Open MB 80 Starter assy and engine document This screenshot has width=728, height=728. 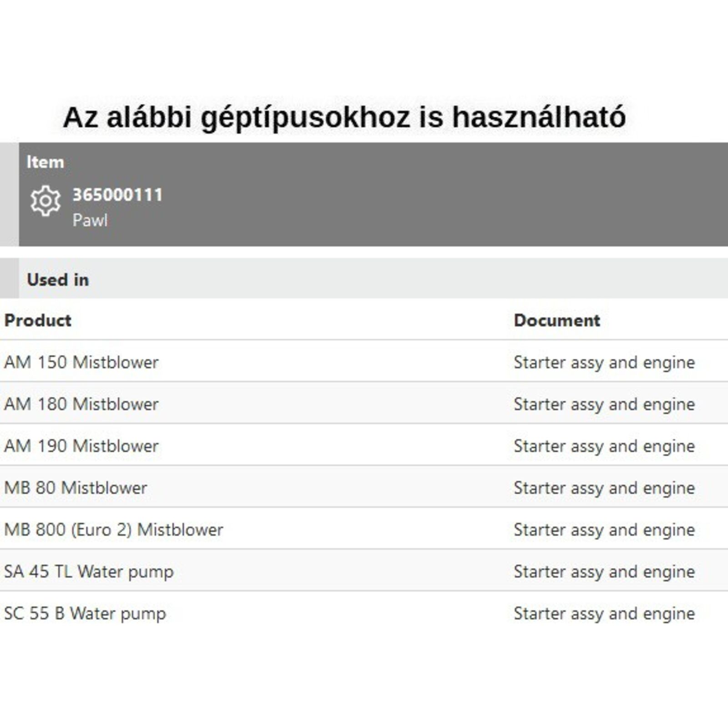coord(604,488)
